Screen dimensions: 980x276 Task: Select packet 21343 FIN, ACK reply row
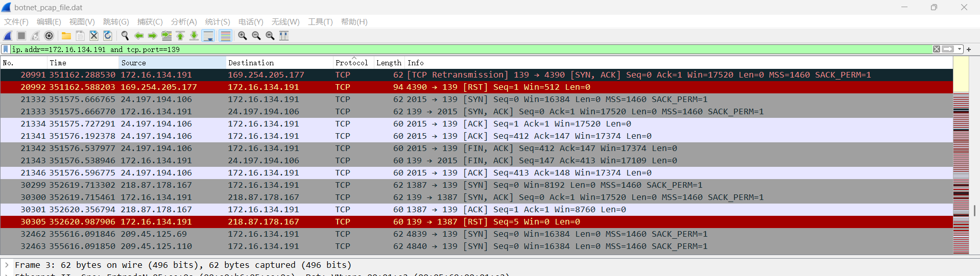[x=476, y=161]
